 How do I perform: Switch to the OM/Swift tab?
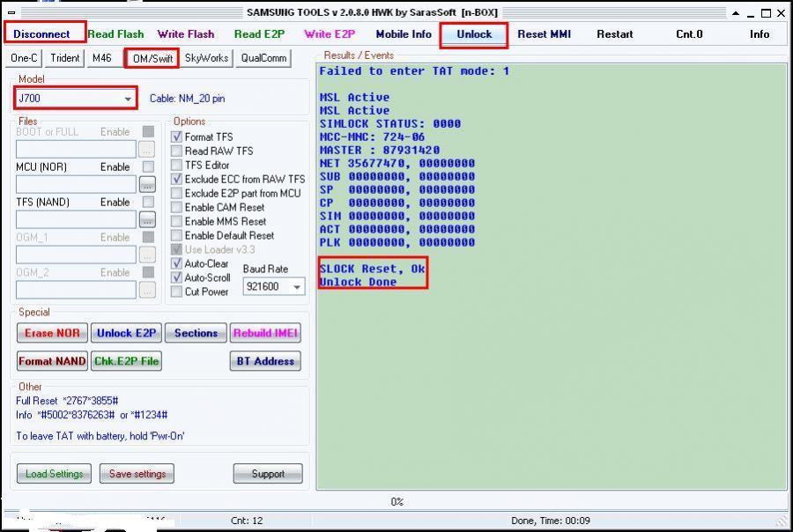coord(152,58)
